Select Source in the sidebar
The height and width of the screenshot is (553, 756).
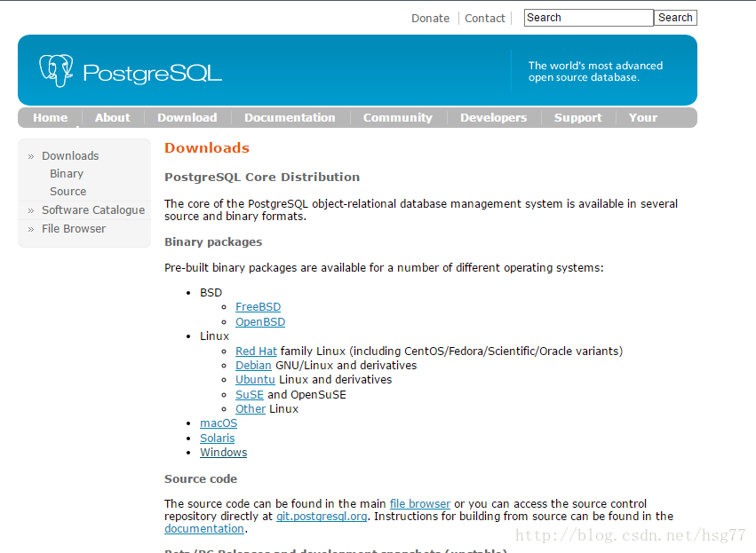coord(68,191)
